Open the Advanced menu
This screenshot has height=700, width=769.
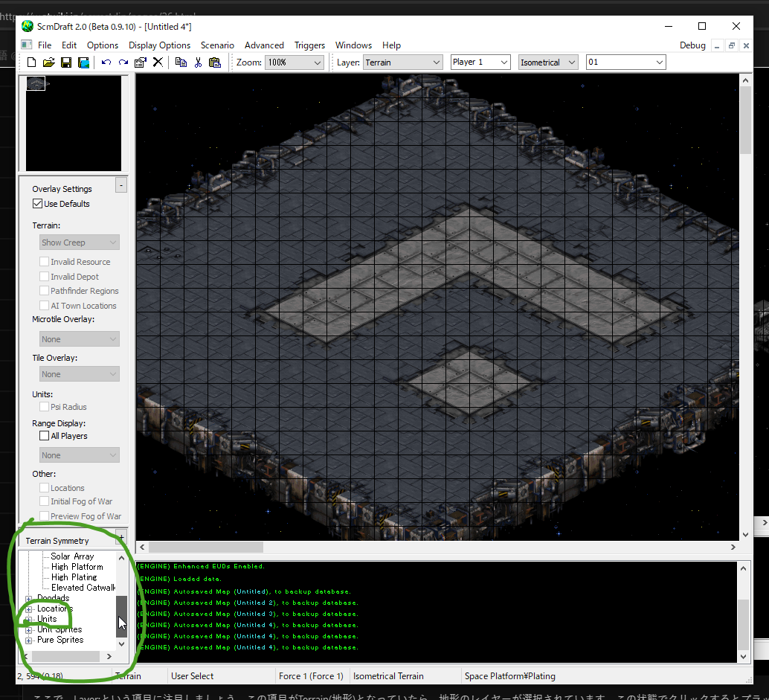[x=264, y=45]
